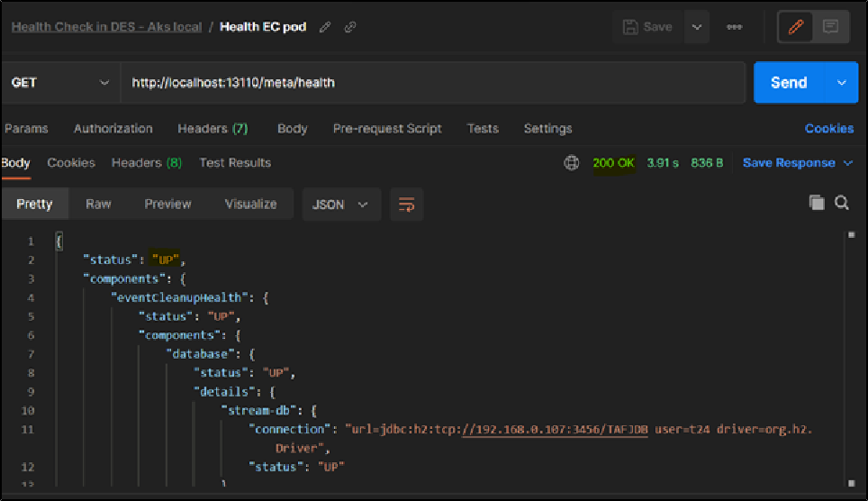Click the pencil rename icon beside Health EC pod
Viewport: 868px width, 501px height.
(x=325, y=27)
